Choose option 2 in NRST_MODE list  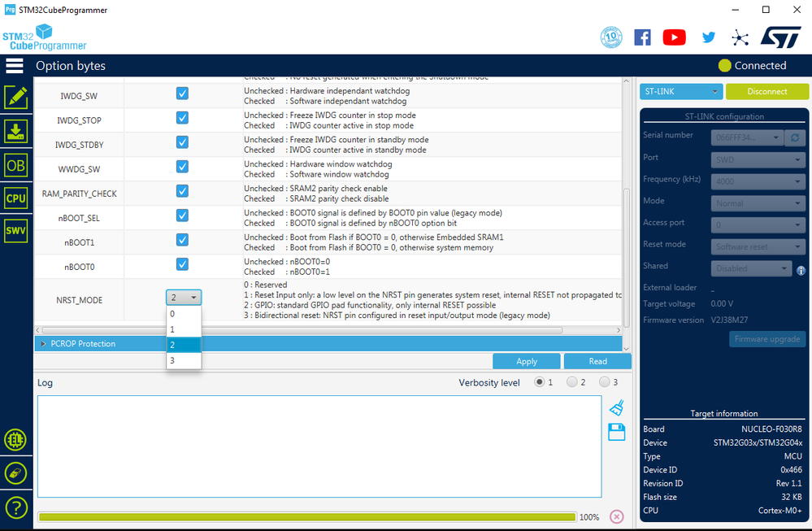[184, 345]
